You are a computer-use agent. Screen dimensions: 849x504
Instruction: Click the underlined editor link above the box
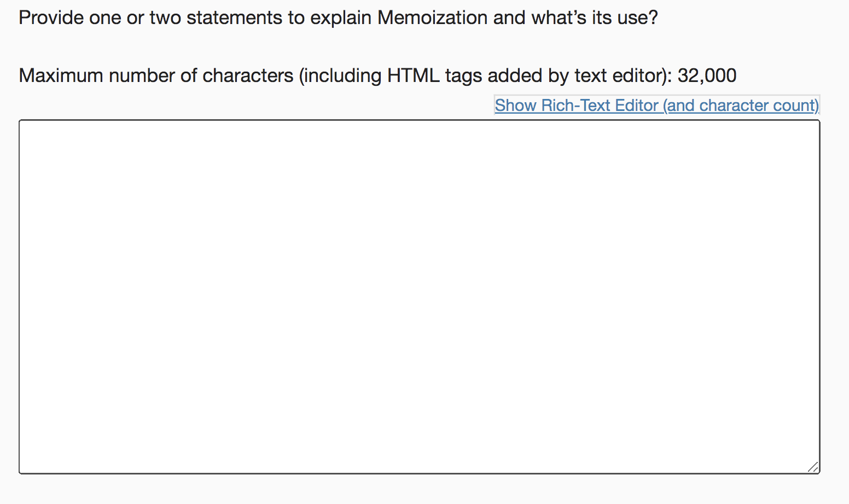(x=656, y=105)
